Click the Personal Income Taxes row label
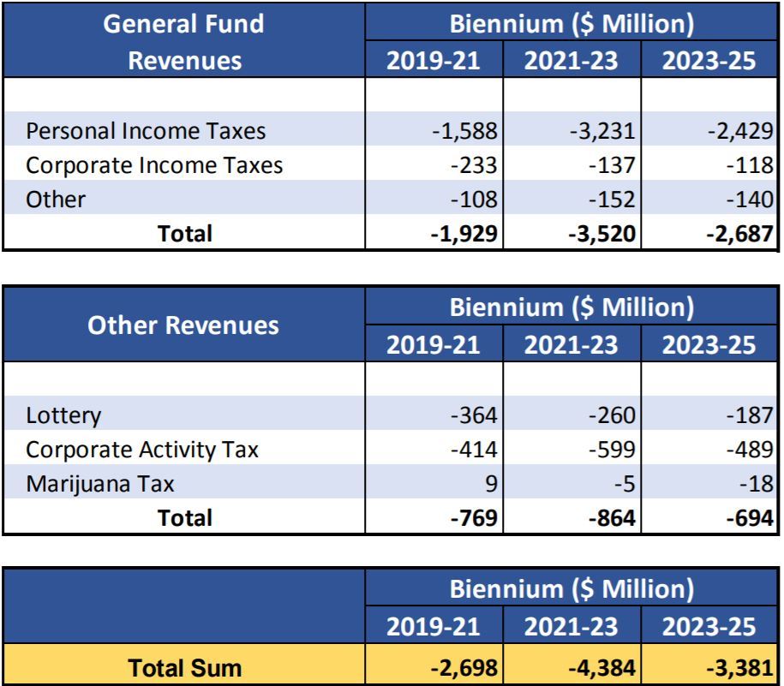 pos(146,131)
